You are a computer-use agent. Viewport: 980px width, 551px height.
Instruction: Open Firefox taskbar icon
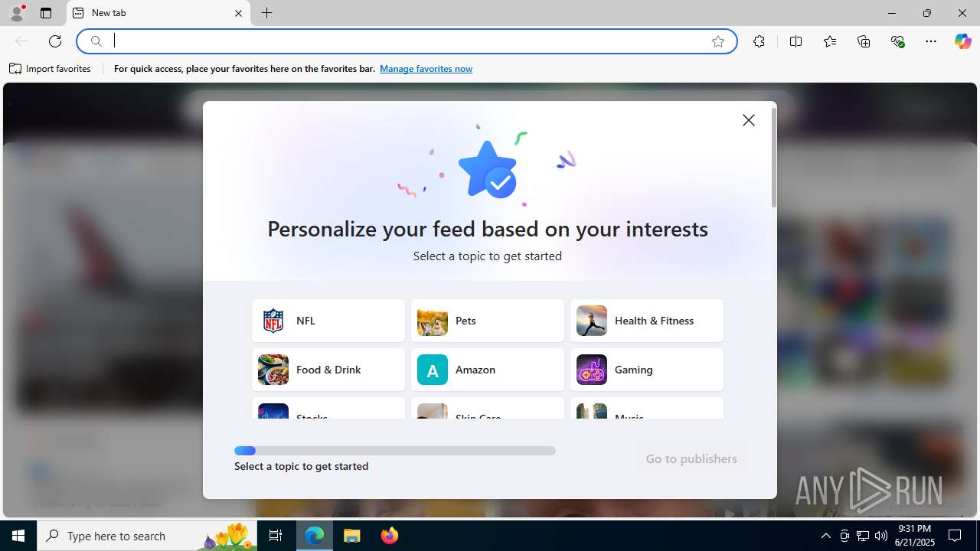click(x=389, y=536)
